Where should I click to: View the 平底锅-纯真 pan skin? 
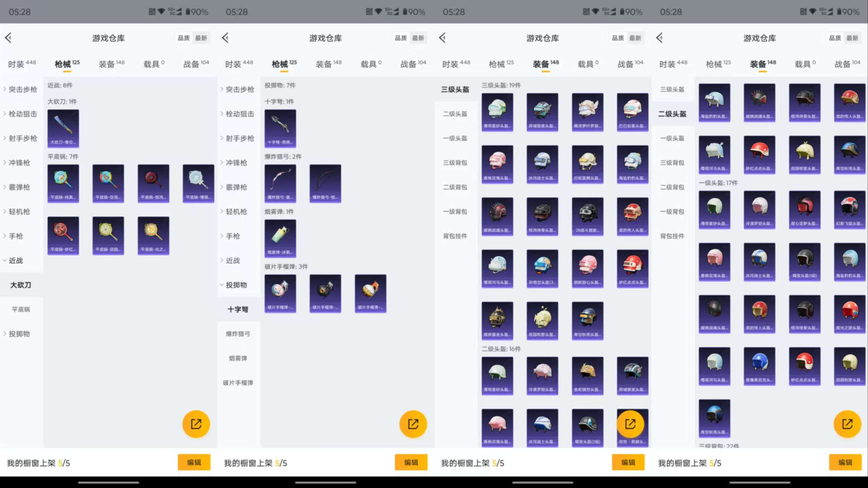(x=63, y=184)
